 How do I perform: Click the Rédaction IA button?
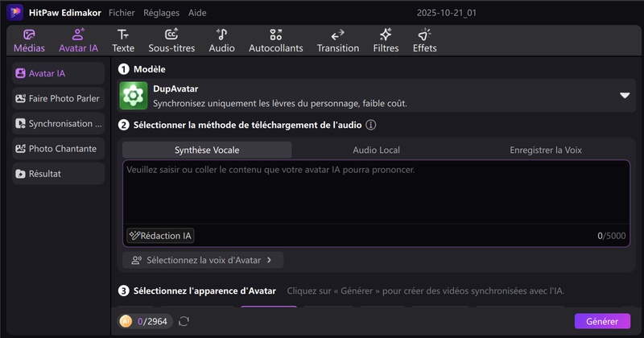[x=160, y=236]
